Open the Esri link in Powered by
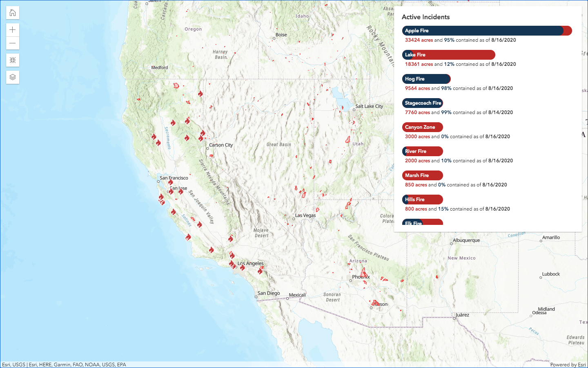 581,365
